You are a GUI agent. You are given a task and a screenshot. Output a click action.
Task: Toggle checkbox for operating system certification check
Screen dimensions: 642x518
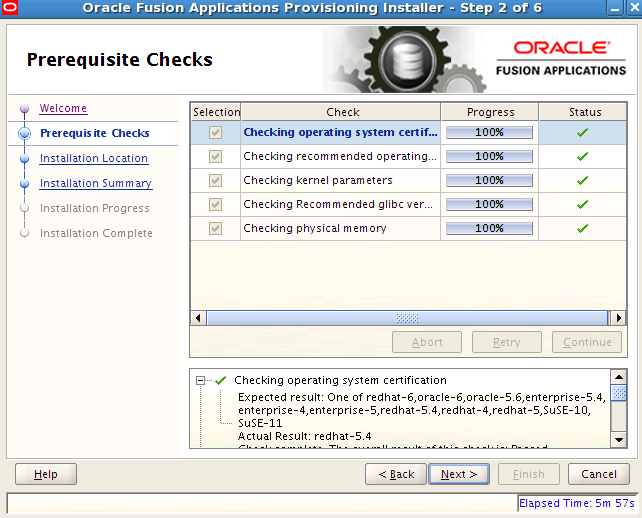(x=215, y=132)
